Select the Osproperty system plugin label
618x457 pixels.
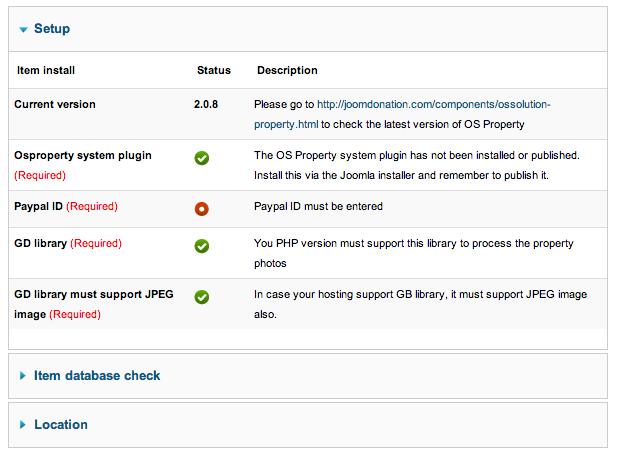pyautogui.click(x=83, y=156)
